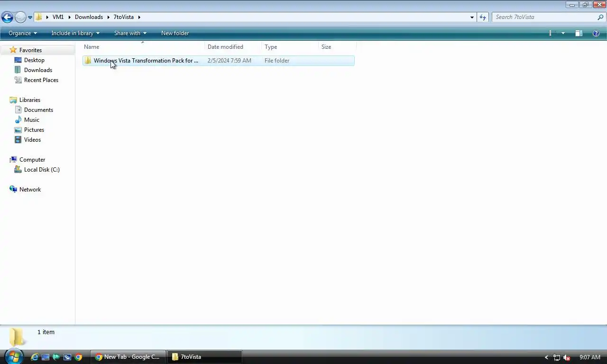This screenshot has width=607, height=364.
Task: Launch Internet Explorer from quick launch
Action: click(x=35, y=357)
